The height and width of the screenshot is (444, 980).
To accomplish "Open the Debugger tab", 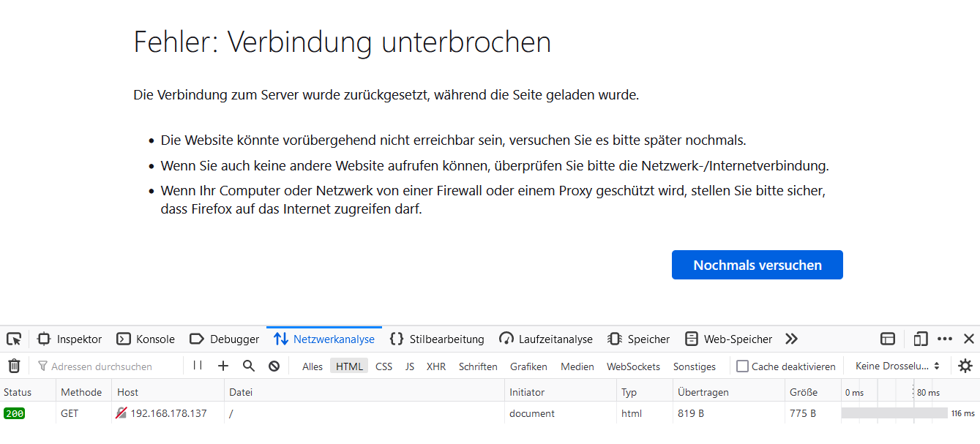I will [225, 339].
